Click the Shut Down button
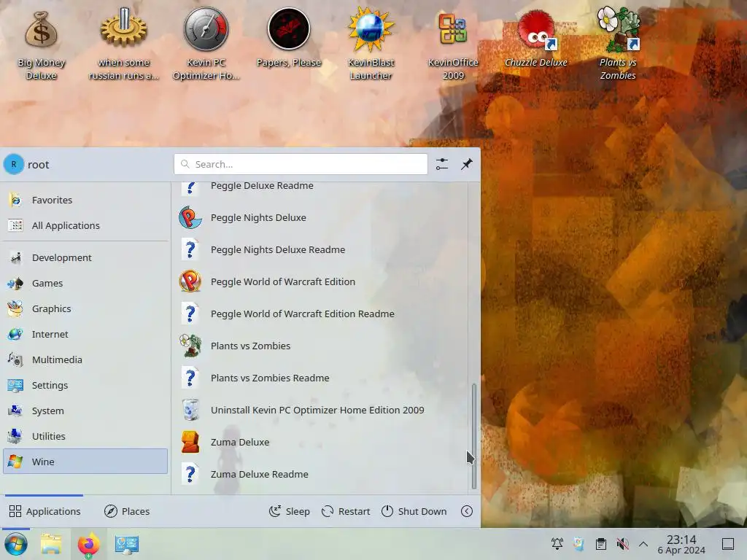This screenshot has width=747, height=560. [414, 511]
